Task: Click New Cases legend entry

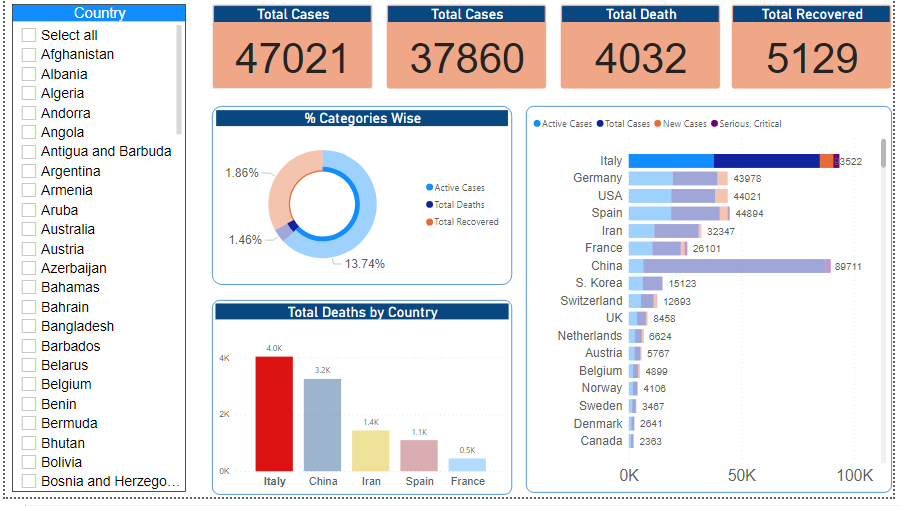Action: tap(680, 124)
